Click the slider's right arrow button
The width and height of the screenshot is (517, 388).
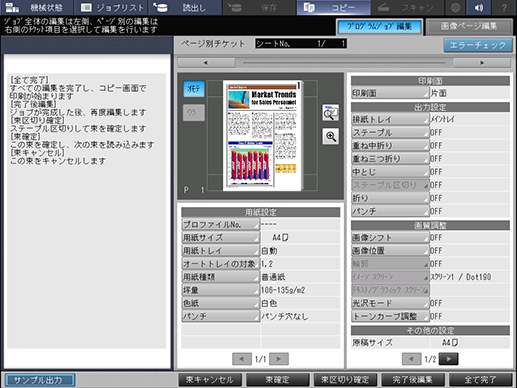click(x=482, y=63)
